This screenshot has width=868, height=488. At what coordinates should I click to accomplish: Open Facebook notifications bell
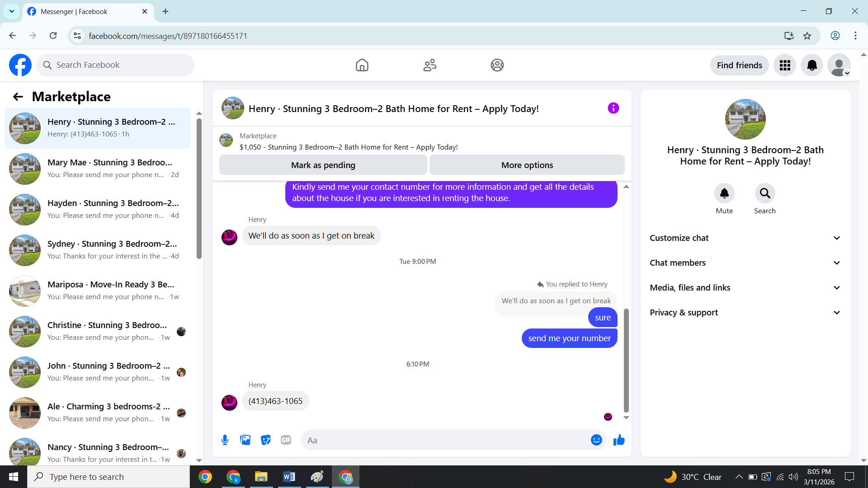click(812, 65)
